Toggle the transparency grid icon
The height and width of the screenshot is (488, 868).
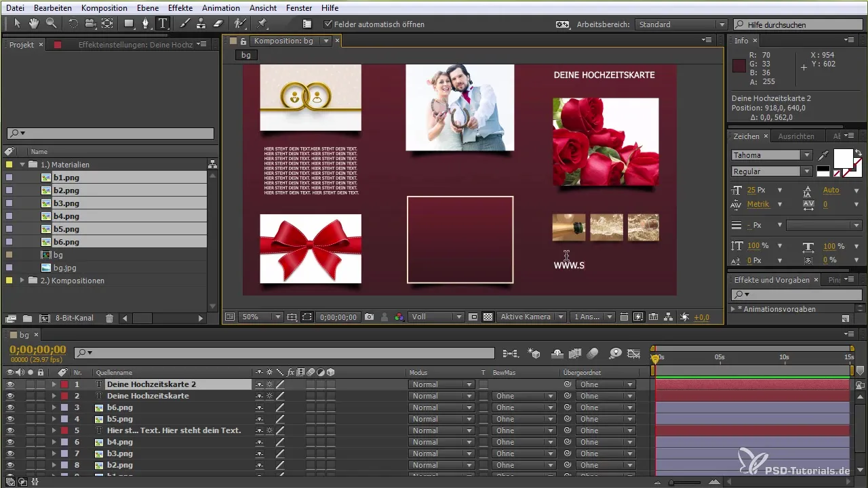(x=487, y=317)
